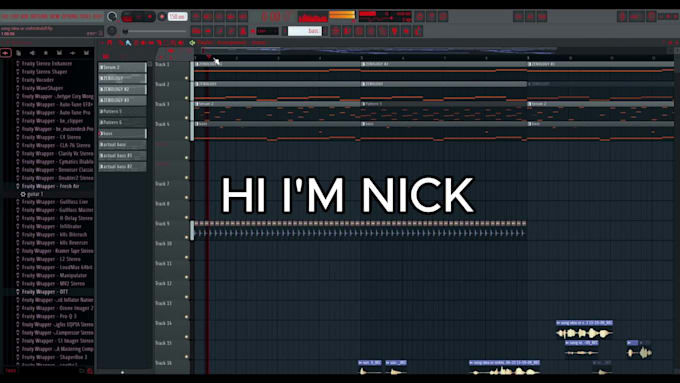The height and width of the screenshot is (383, 680).
Task: Select Fruity WaveShaper in browser
Action: tap(42, 88)
